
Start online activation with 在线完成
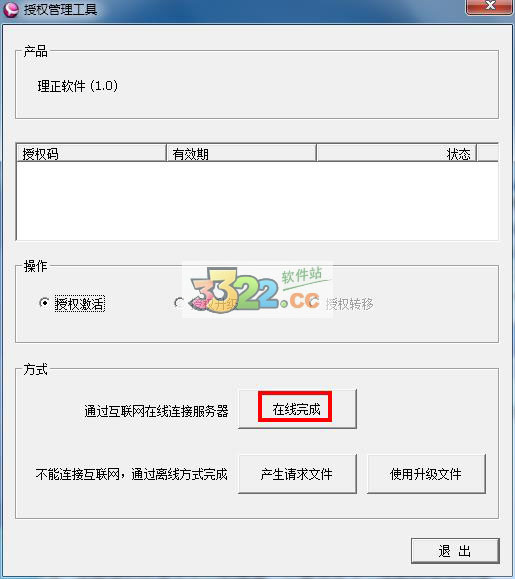pyautogui.click(x=297, y=408)
